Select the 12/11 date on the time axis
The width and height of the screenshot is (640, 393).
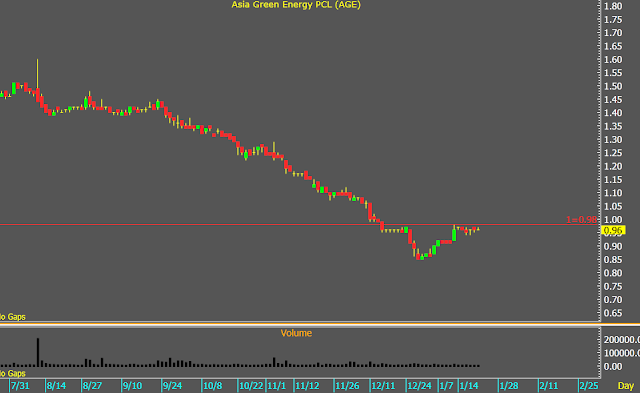tap(383, 386)
